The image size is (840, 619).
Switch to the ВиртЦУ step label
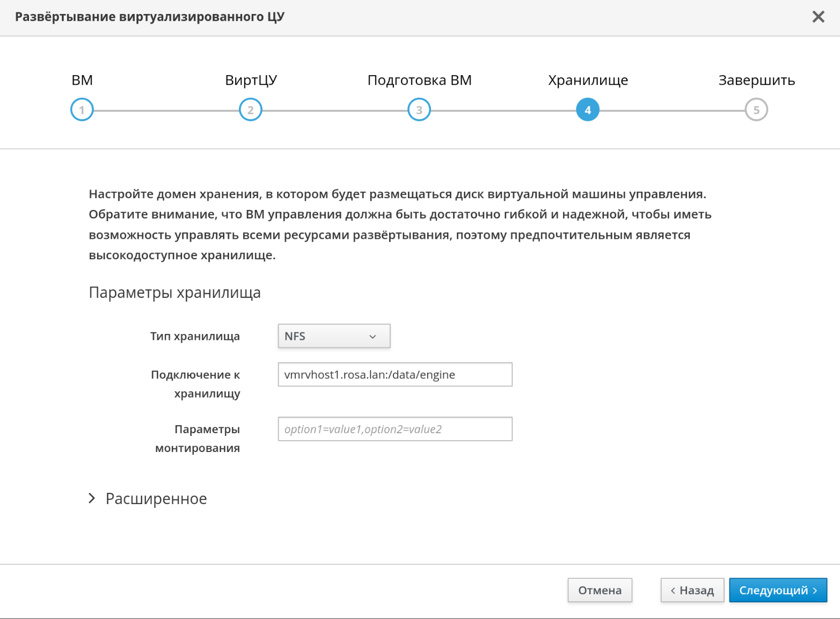pos(251,81)
